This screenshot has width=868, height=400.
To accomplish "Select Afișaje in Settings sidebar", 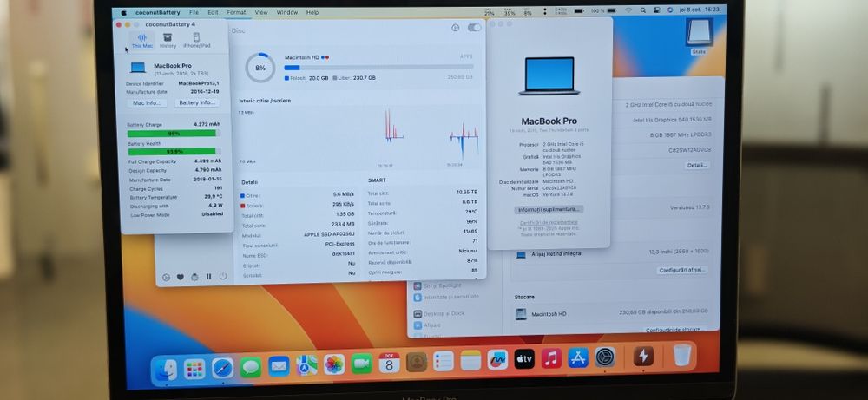I will (427, 325).
